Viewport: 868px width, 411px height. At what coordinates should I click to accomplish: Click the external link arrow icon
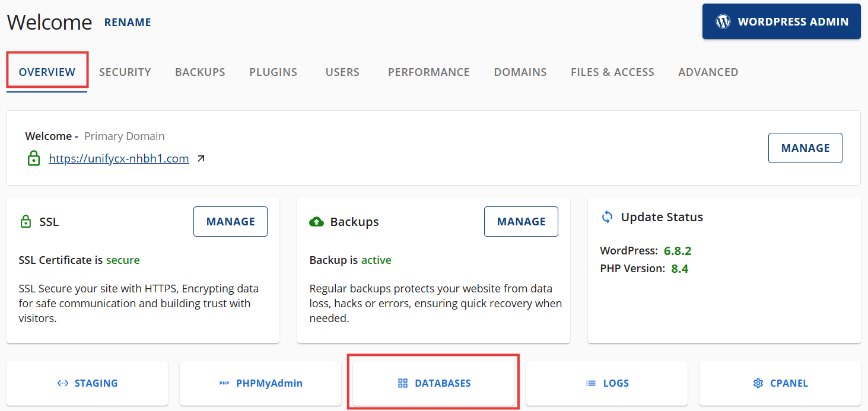coord(201,159)
